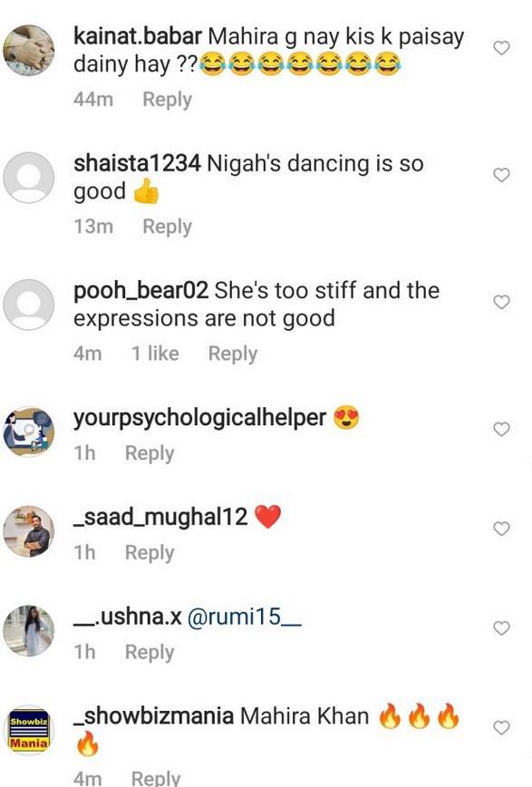This screenshot has width=532, height=787.
Task: Open _saad_mughal12 username profile
Action: click(x=160, y=517)
